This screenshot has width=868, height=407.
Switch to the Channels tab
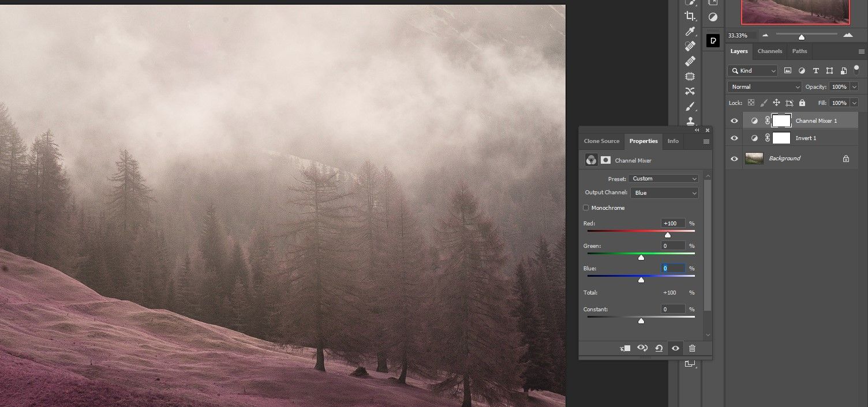[769, 51]
